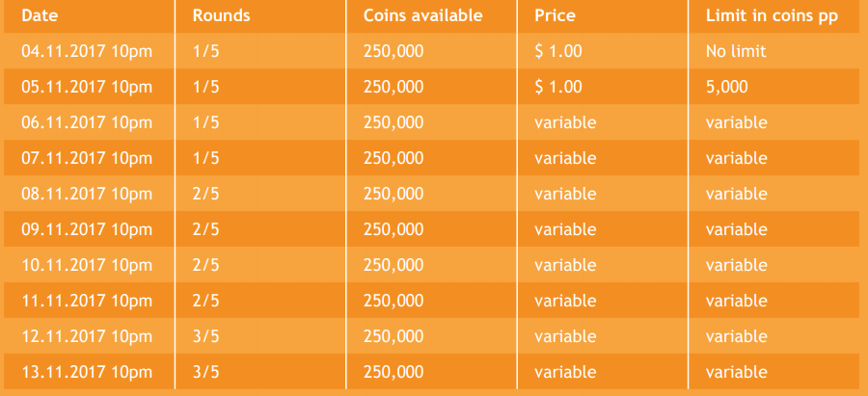Click the rounds 3/5 cell for 13.11.2017
The height and width of the screenshot is (396, 868).
(x=206, y=372)
